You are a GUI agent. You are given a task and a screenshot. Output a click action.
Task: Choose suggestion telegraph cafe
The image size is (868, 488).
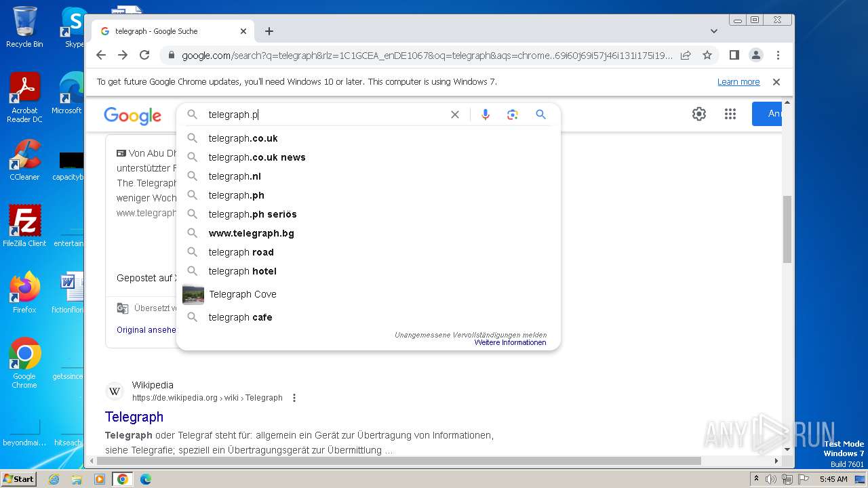(x=368, y=317)
